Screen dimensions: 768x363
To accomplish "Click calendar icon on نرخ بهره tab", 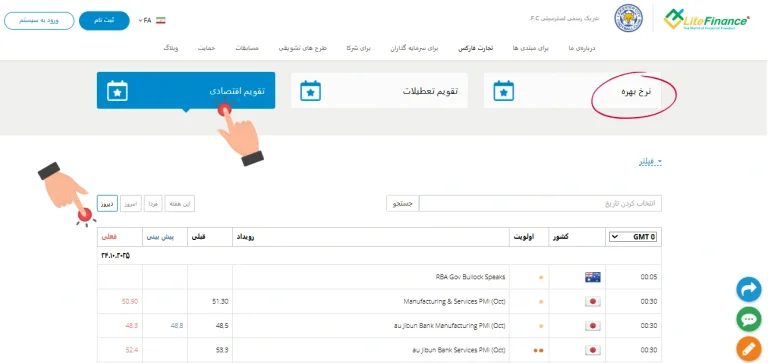I will tap(504, 91).
